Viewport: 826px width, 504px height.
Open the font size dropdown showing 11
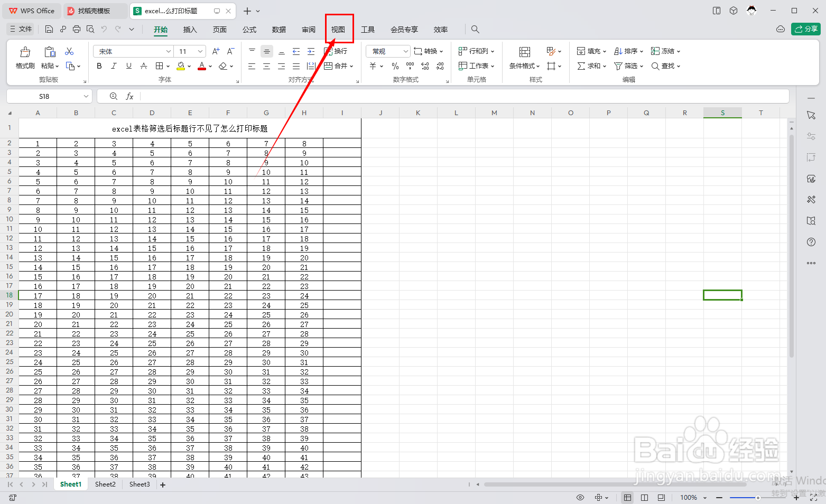pyautogui.click(x=200, y=51)
